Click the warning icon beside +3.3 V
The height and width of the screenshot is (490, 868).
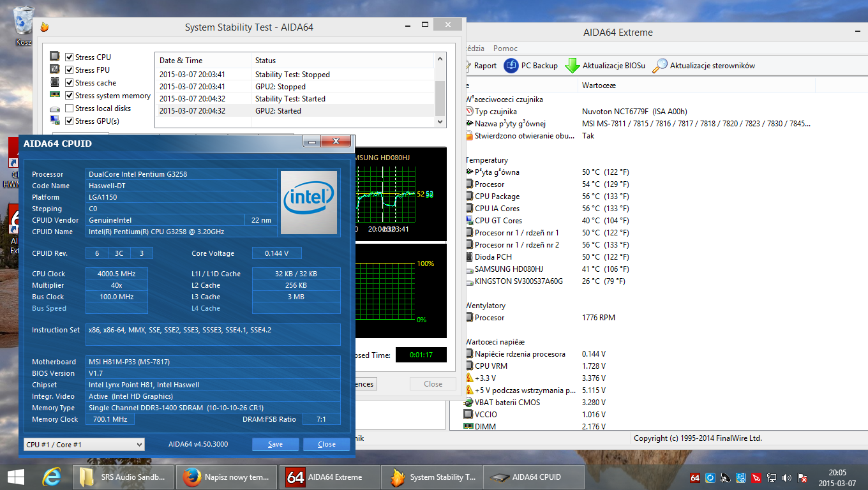click(x=469, y=378)
